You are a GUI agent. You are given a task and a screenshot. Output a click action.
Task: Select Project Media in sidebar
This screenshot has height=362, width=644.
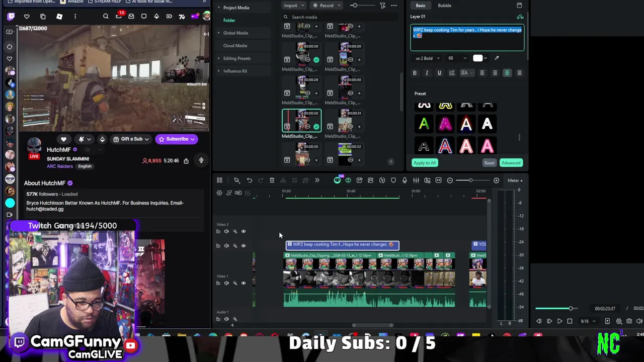(236, 8)
